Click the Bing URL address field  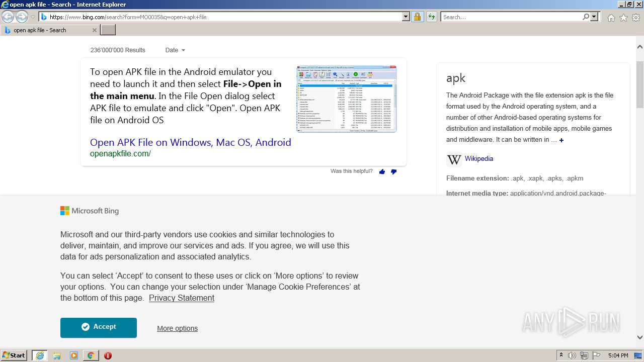pos(220,17)
